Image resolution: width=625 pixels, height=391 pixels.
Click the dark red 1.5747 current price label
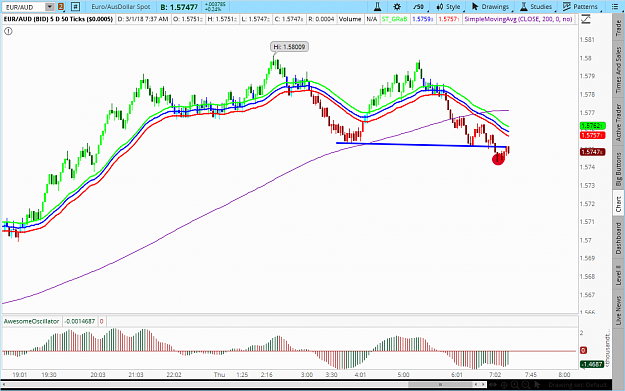[592, 152]
